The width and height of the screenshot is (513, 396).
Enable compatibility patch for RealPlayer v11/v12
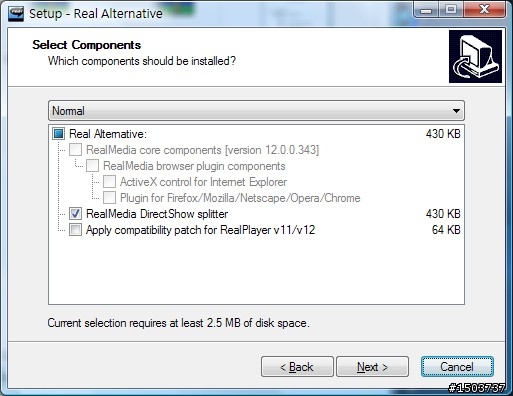[75, 230]
